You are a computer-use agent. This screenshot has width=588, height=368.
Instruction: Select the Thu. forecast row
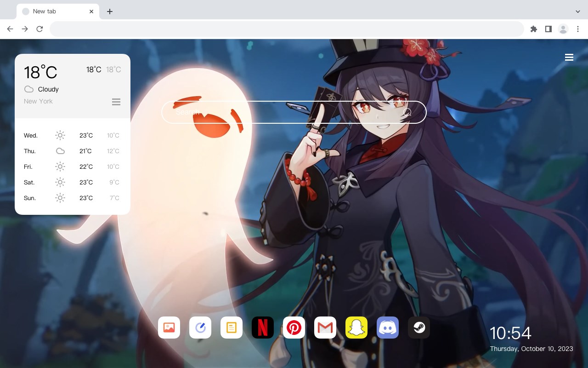point(73,151)
